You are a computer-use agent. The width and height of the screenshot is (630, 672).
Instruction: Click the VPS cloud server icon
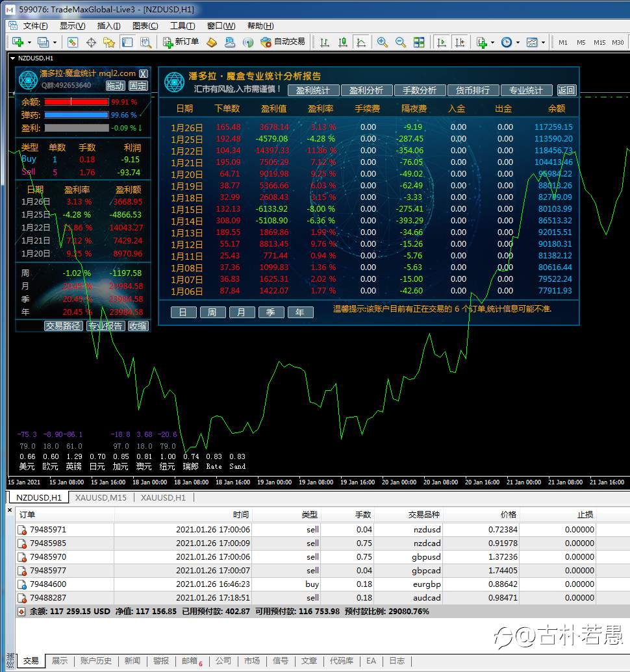(230, 42)
